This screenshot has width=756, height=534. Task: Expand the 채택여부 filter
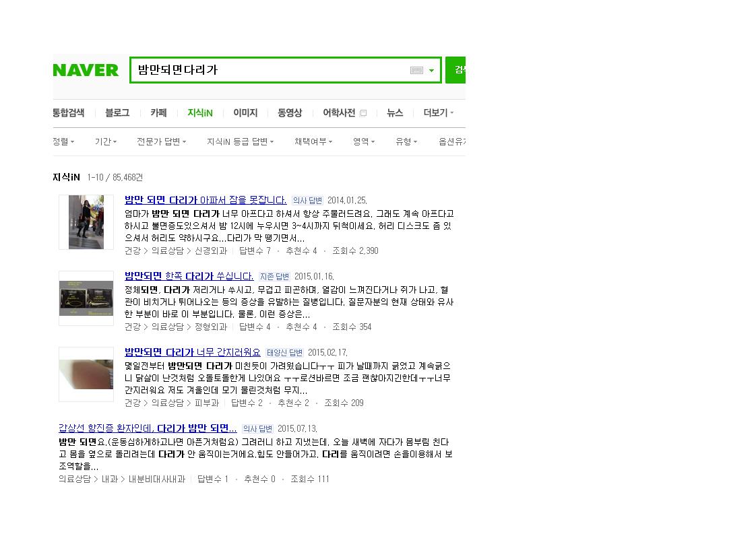point(313,141)
